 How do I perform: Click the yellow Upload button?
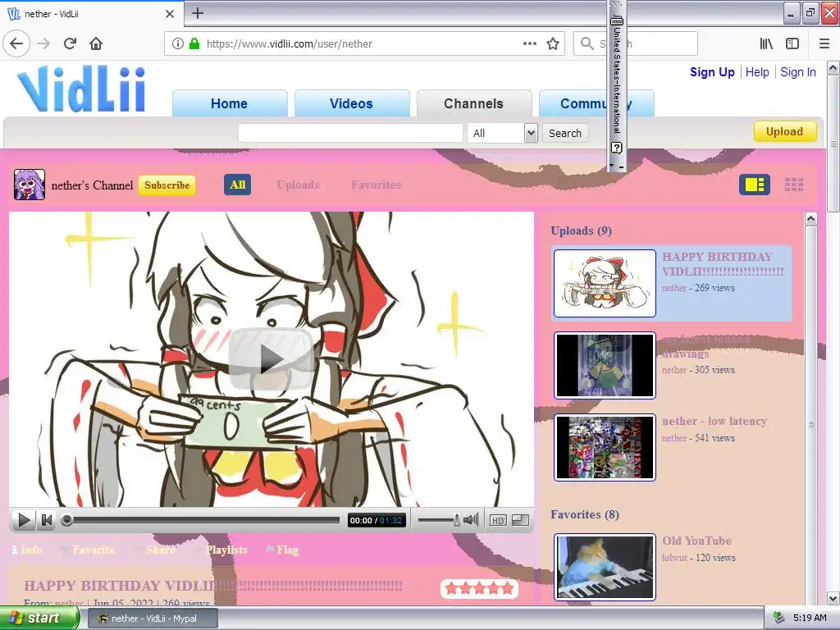(785, 132)
